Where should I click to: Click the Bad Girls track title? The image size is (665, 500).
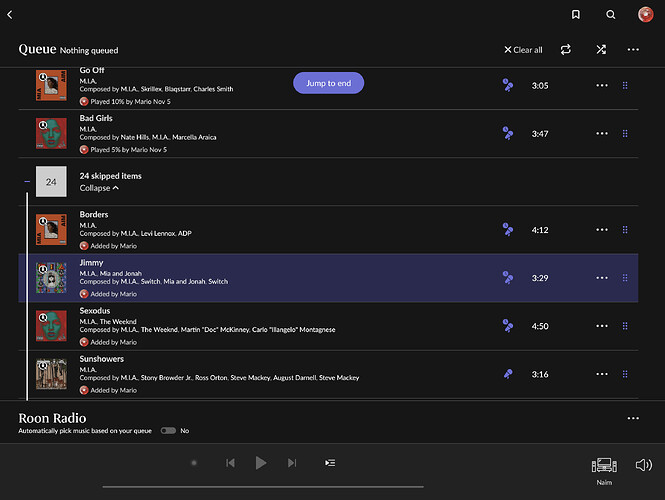[x=96, y=118]
